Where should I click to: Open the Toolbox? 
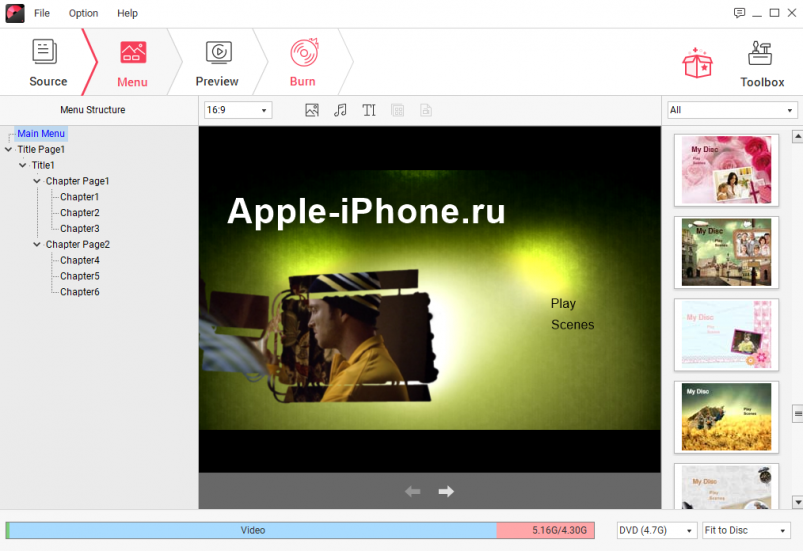click(761, 63)
